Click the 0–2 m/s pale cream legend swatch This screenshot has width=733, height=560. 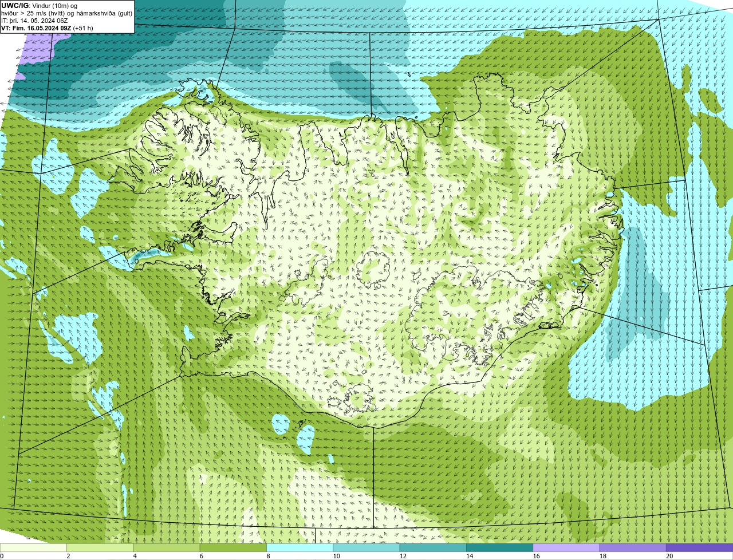click(x=33, y=547)
